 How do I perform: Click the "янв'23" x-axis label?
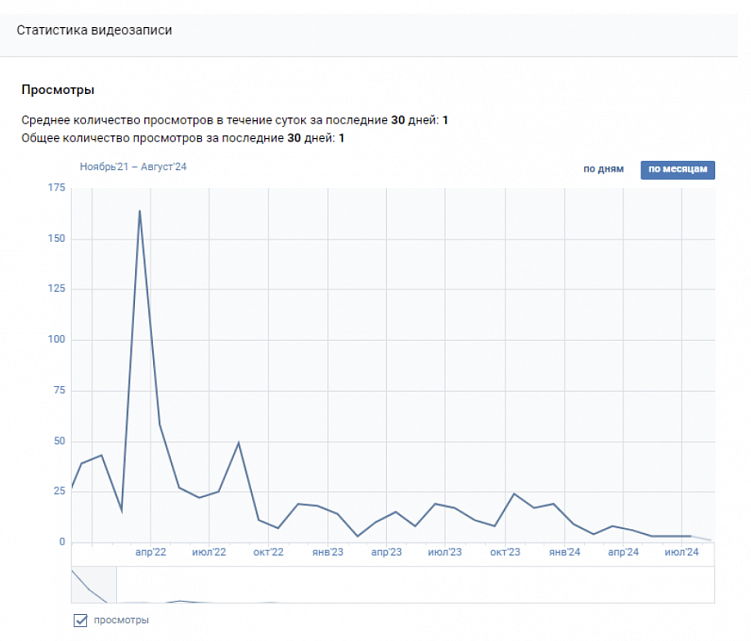(x=327, y=552)
